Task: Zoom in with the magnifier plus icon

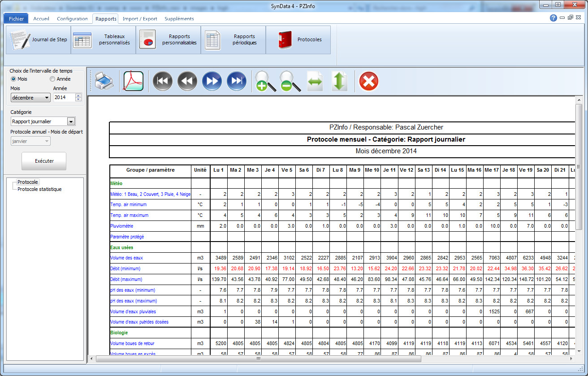Action: [x=265, y=82]
